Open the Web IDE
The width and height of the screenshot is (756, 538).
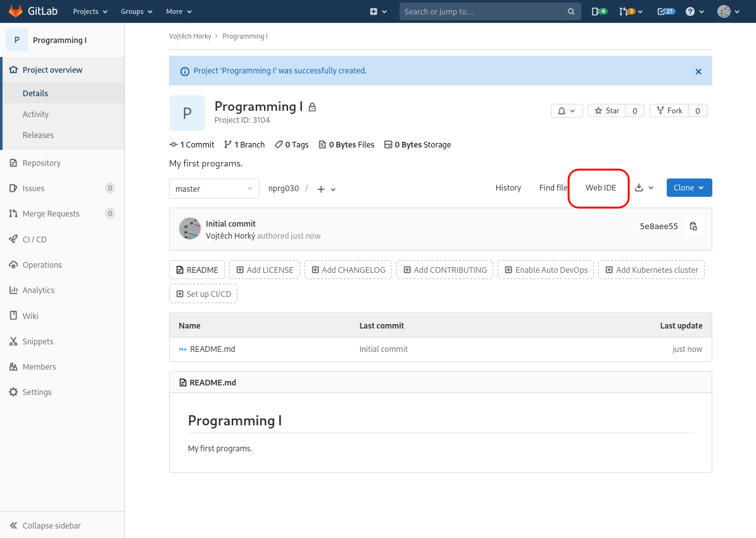click(x=600, y=188)
